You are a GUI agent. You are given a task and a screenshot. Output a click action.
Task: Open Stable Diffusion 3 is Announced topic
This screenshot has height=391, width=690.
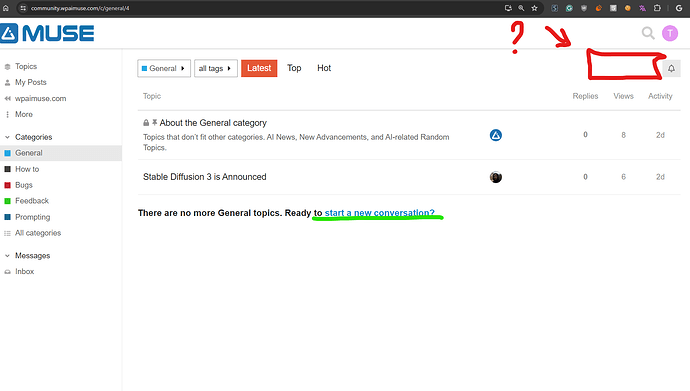(205, 177)
